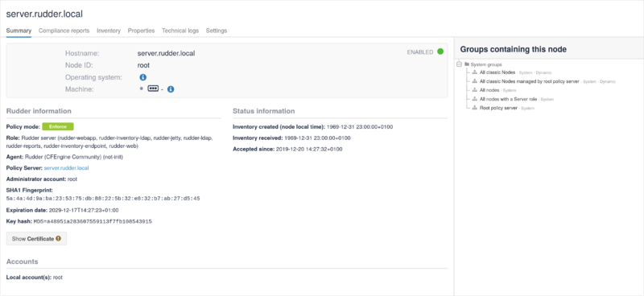This screenshot has width=644, height=296.
Task: Select All nodes with a Server role group
Action: click(x=509, y=99)
